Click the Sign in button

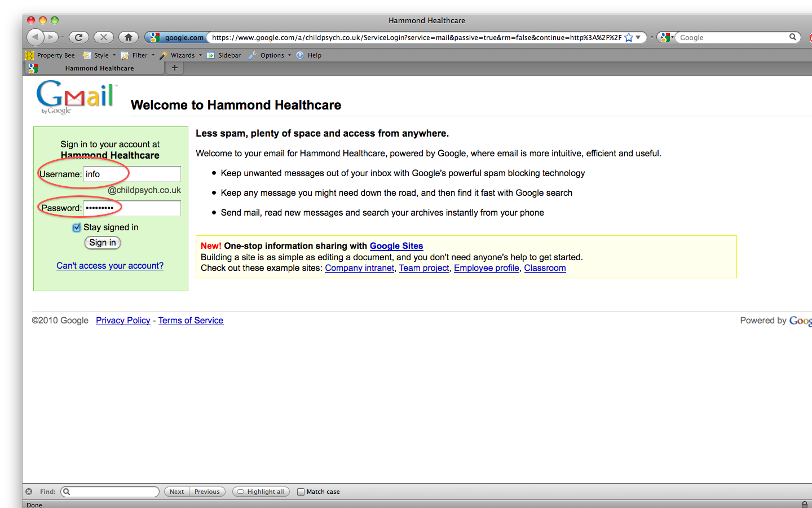[103, 243]
